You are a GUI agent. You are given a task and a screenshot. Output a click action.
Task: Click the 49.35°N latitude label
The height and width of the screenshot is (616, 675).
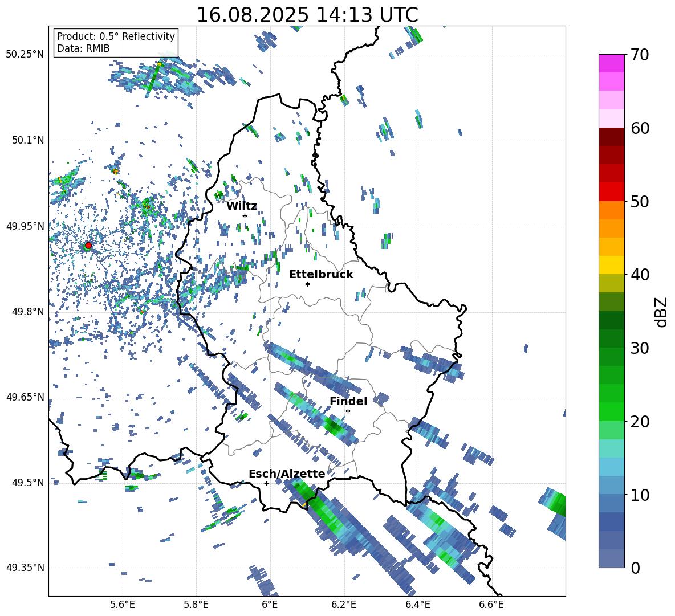coord(25,568)
